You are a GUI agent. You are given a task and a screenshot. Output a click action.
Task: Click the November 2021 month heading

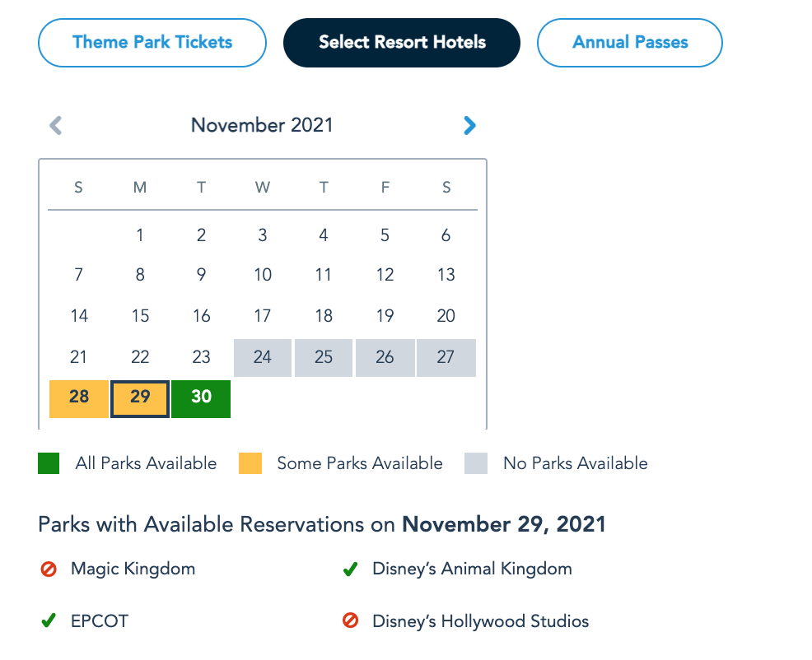(262, 126)
